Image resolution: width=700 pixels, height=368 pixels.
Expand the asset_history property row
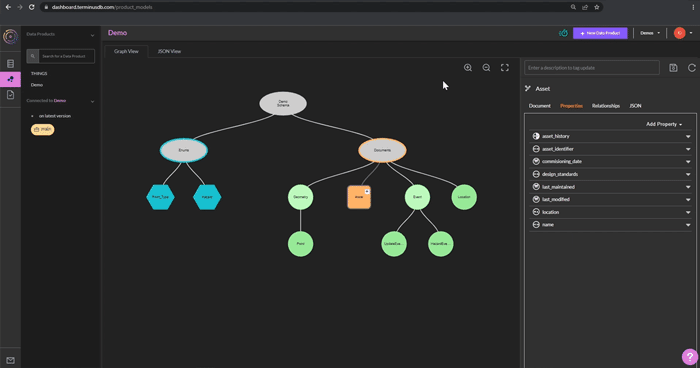tap(688, 137)
